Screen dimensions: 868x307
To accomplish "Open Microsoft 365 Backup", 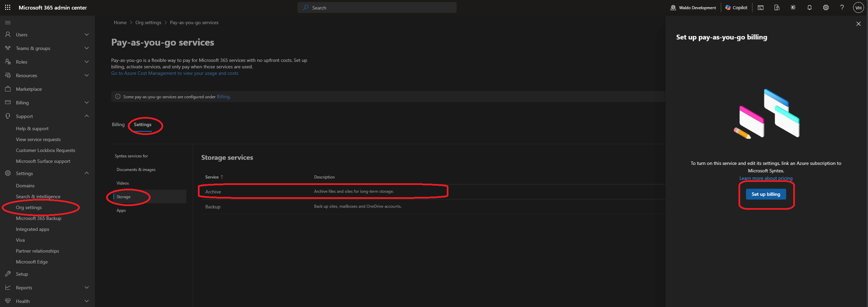I will coord(39,218).
